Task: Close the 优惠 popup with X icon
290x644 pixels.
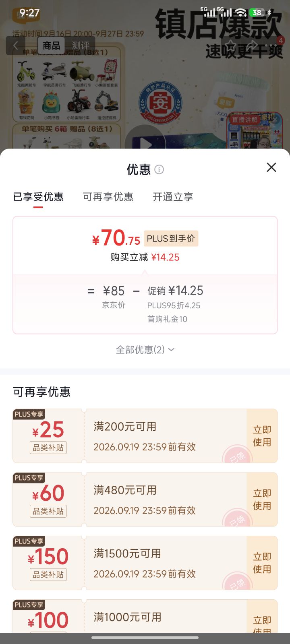Action: [x=271, y=167]
